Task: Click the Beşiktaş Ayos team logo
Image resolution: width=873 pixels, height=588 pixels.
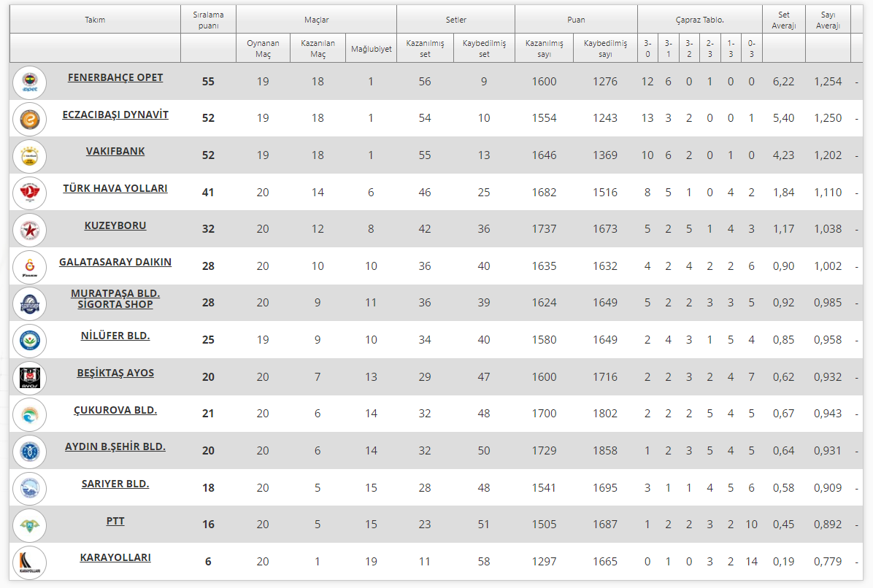Action: click(30, 377)
